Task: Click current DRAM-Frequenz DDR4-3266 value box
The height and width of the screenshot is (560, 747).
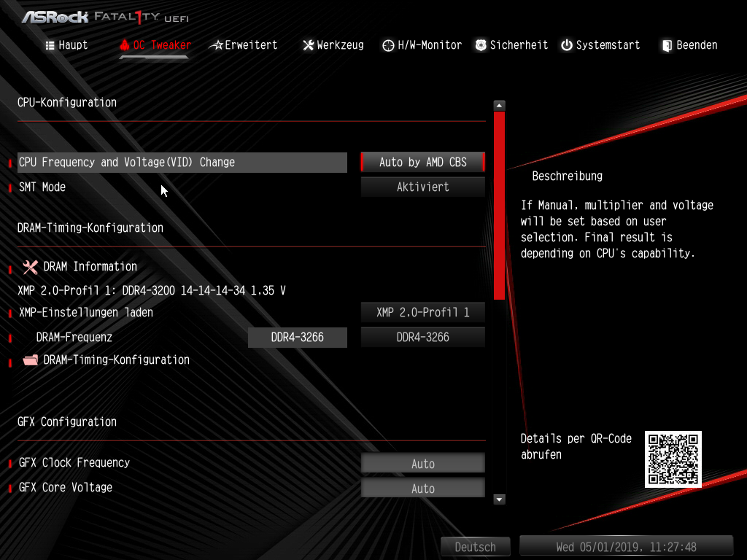Action: [298, 338]
